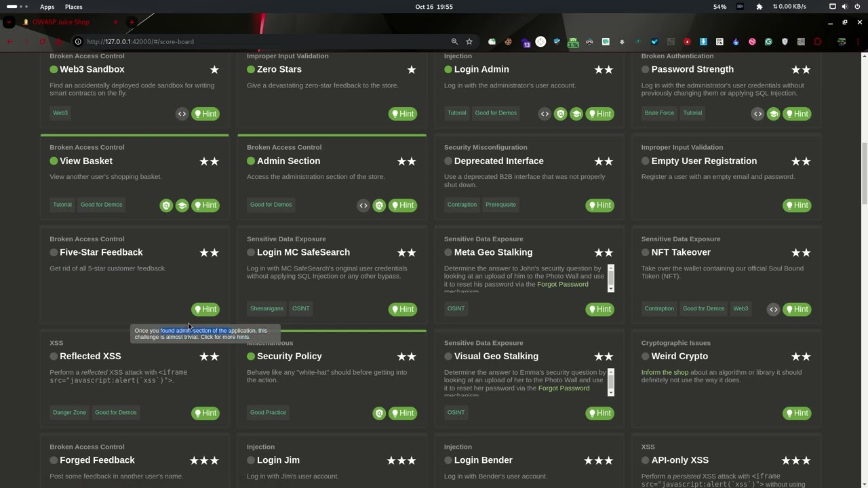Select the Brute Force tag on Password Strength

pos(659,113)
